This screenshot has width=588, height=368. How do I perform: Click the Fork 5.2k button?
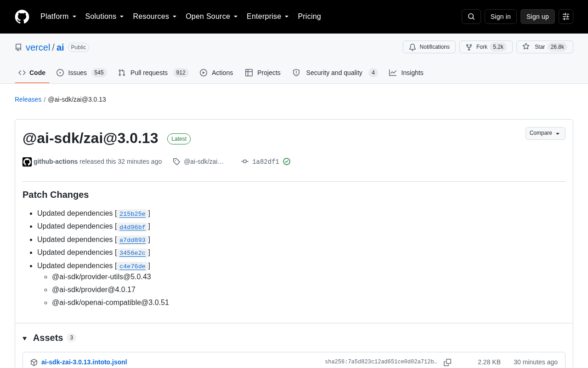[486, 47]
